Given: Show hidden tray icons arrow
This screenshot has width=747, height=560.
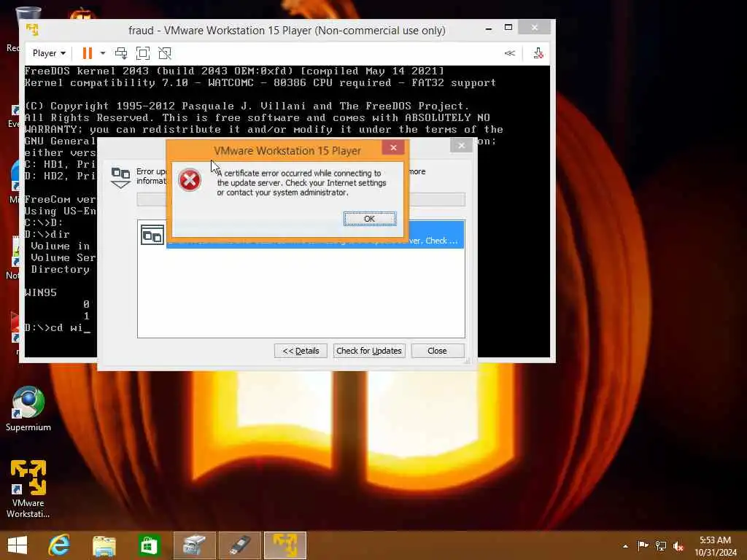Looking at the screenshot, I should [625, 546].
